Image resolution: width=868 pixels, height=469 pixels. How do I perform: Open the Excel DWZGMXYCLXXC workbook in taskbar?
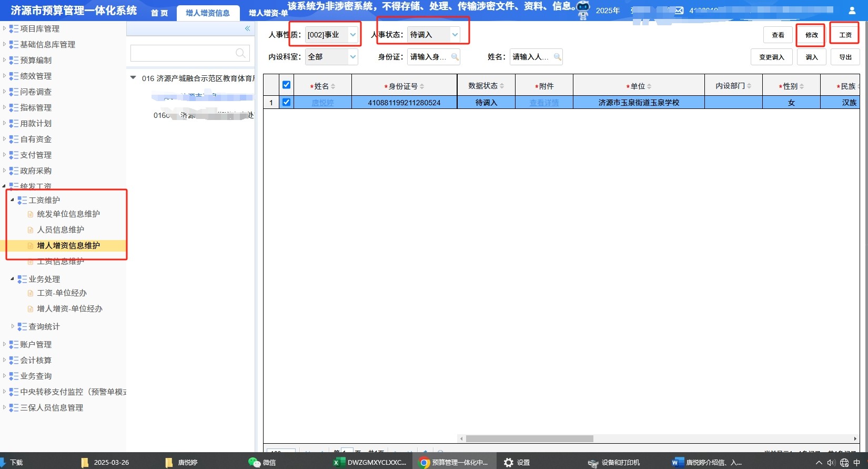coord(370,462)
